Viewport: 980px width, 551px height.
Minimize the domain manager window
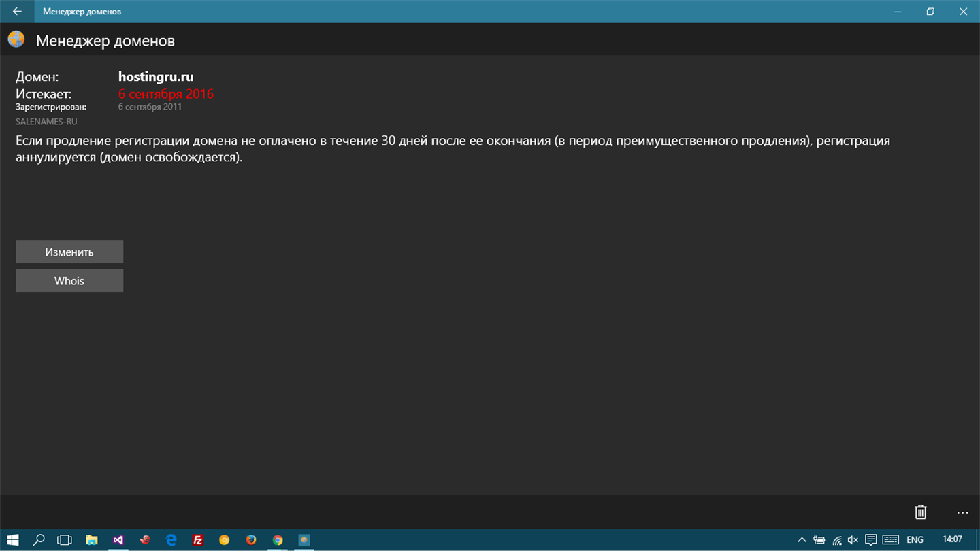click(x=899, y=12)
